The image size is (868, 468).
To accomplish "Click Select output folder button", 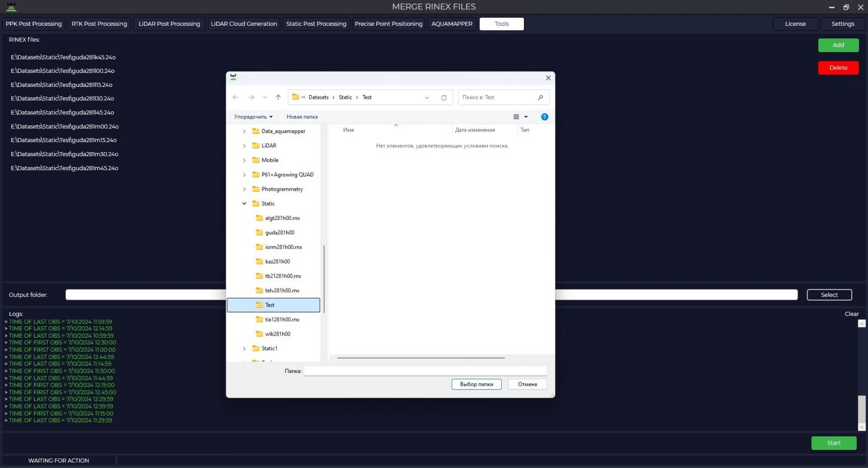I will pos(829,295).
